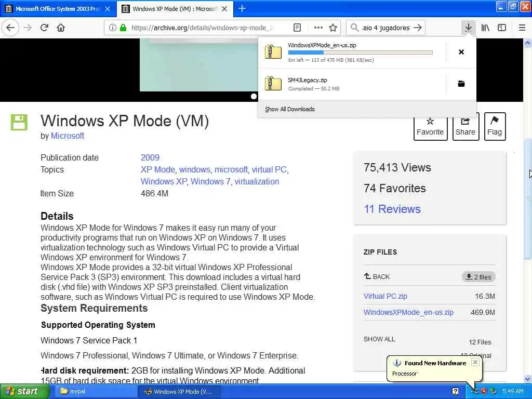Click SM4JLegacy.zip zip file icon in downloads

[273, 84]
